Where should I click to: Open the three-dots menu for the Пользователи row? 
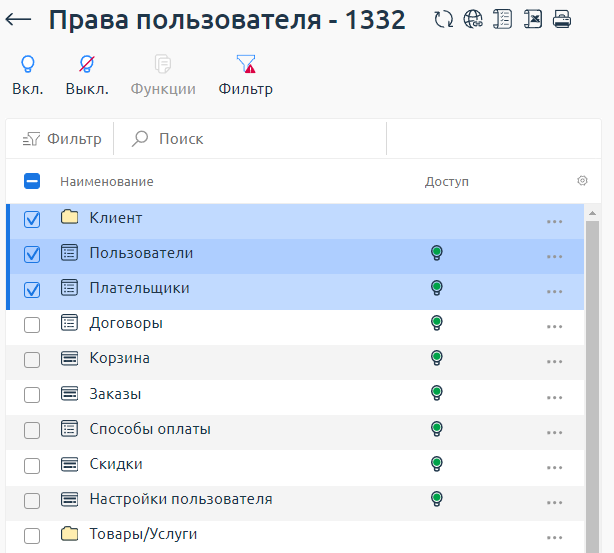point(555,256)
